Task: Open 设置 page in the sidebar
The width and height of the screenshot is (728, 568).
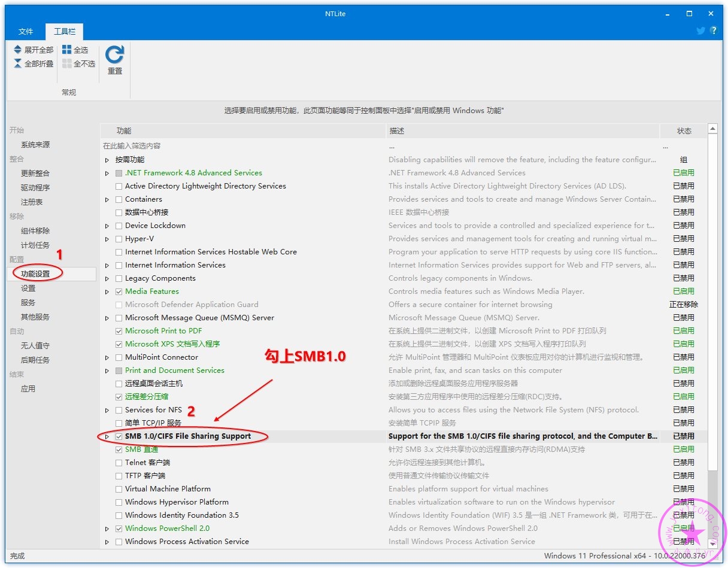Action: tap(28, 288)
